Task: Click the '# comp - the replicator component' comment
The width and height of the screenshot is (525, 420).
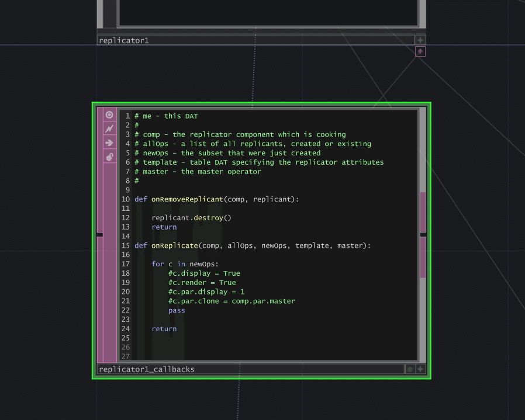Action: point(240,134)
